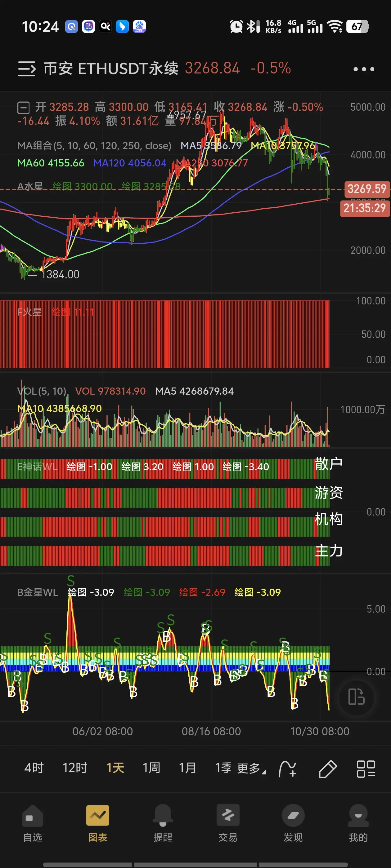Screen dimensions: 391x868
Task: Go to the 自选 tab
Action: click(33, 823)
